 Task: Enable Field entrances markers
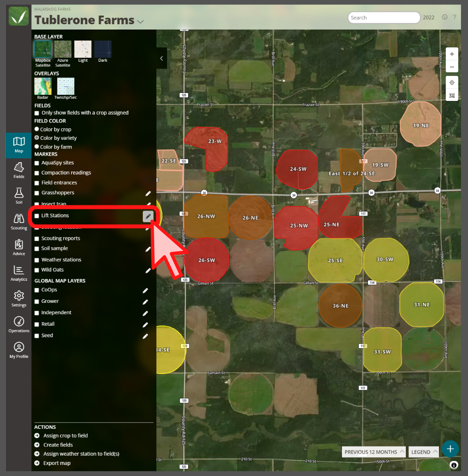coord(37,183)
